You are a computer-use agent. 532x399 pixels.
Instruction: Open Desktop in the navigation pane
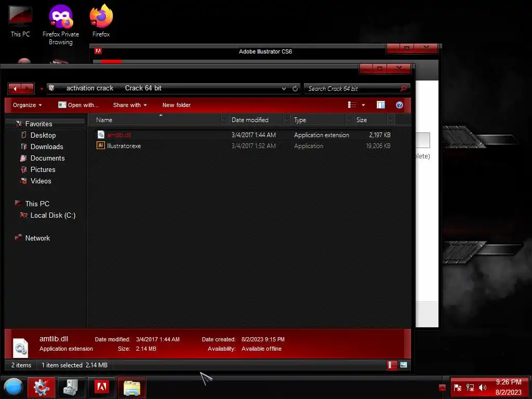pos(43,135)
